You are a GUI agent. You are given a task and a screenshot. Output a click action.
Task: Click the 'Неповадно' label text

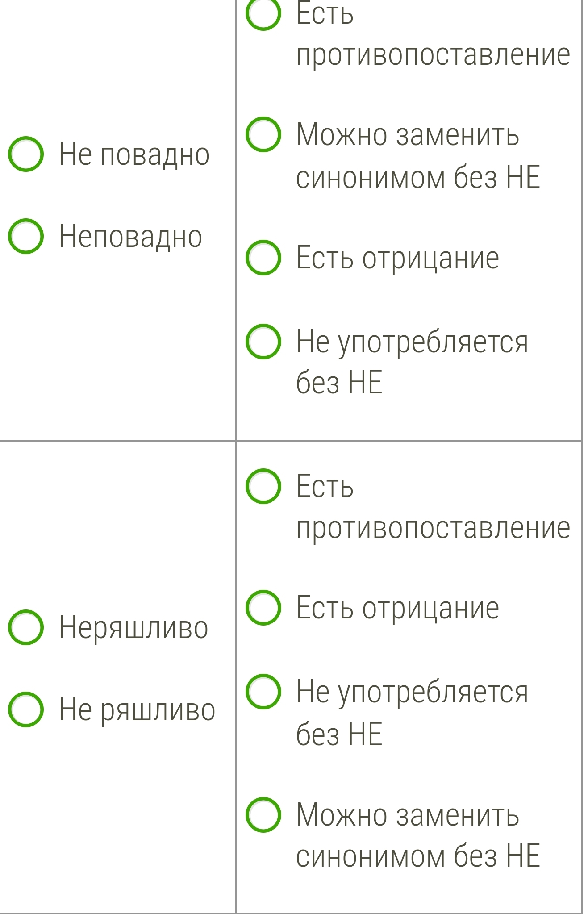pos(130,237)
